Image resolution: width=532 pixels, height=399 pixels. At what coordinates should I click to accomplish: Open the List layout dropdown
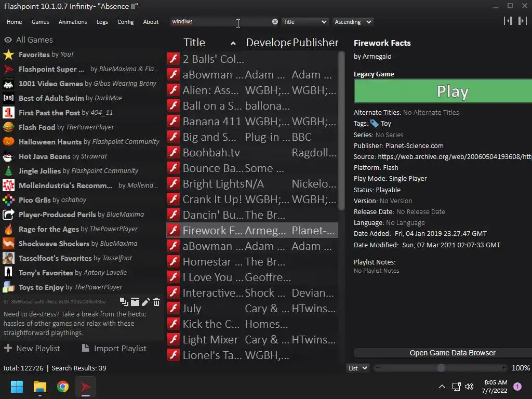[x=357, y=368]
